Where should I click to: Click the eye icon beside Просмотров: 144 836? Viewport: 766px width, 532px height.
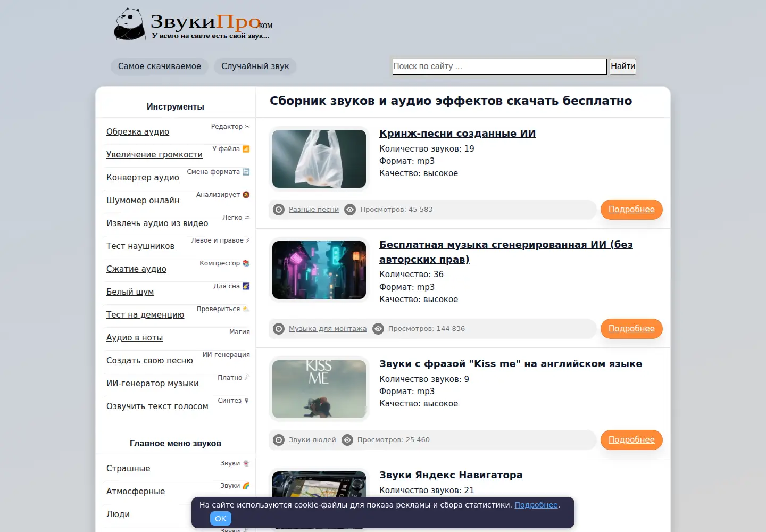click(x=378, y=329)
